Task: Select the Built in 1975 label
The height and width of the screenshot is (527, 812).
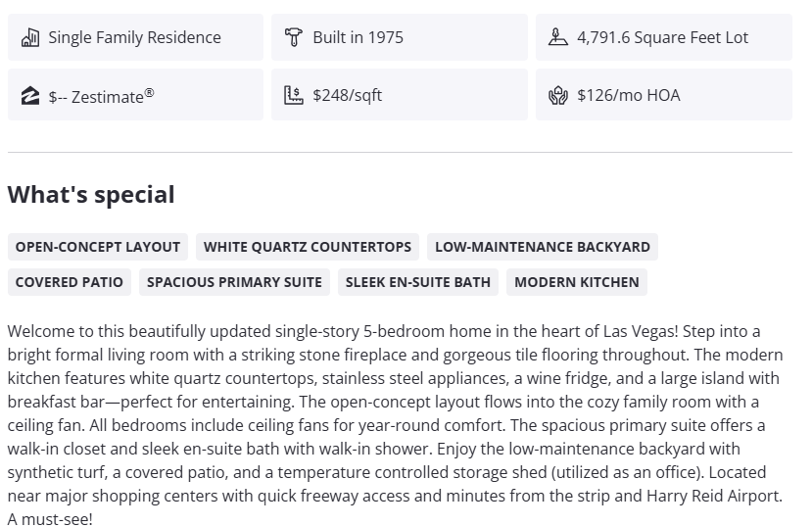Action: [x=358, y=37]
